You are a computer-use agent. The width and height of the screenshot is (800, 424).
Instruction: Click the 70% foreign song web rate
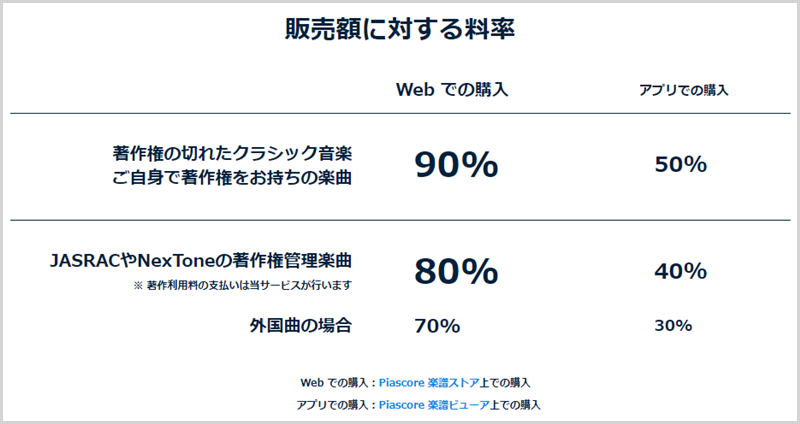click(437, 326)
